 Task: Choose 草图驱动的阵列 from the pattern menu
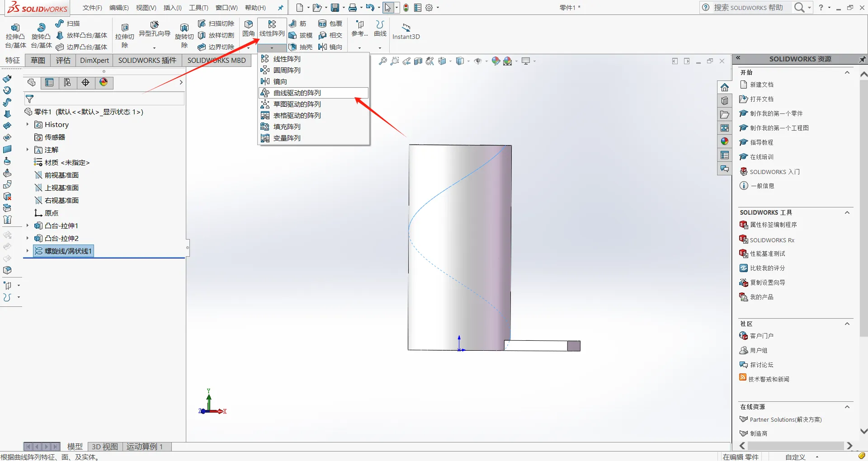tap(314, 104)
